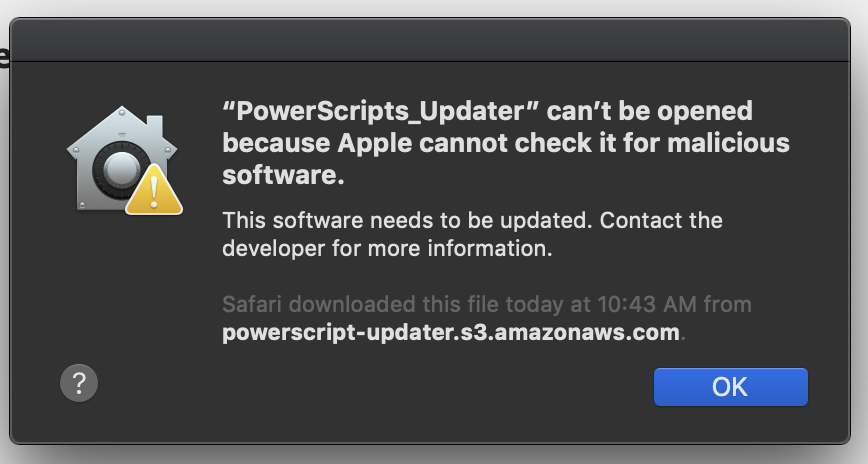The width and height of the screenshot is (868, 464).
Task: Click the exclamation mark in the warning badge
Action: click(x=154, y=192)
